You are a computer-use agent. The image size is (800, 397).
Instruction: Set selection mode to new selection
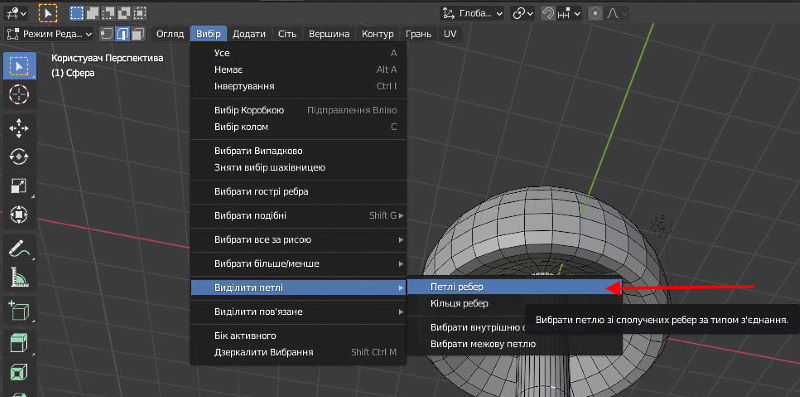77,13
